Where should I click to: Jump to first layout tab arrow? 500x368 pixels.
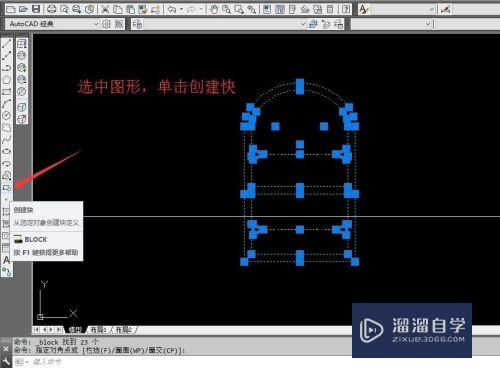point(36,330)
